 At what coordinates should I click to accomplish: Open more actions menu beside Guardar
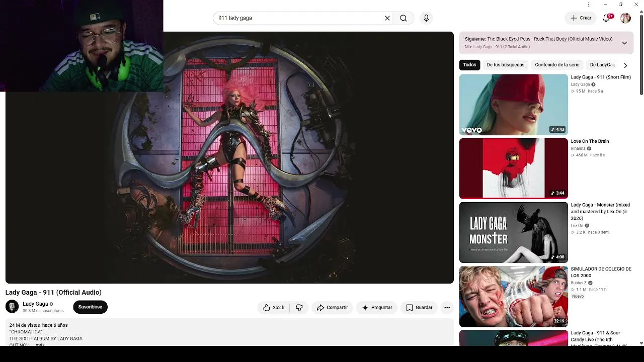(x=447, y=308)
